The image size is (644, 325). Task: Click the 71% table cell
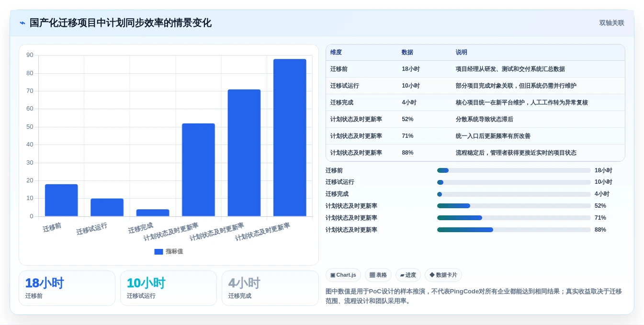tap(407, 136)
